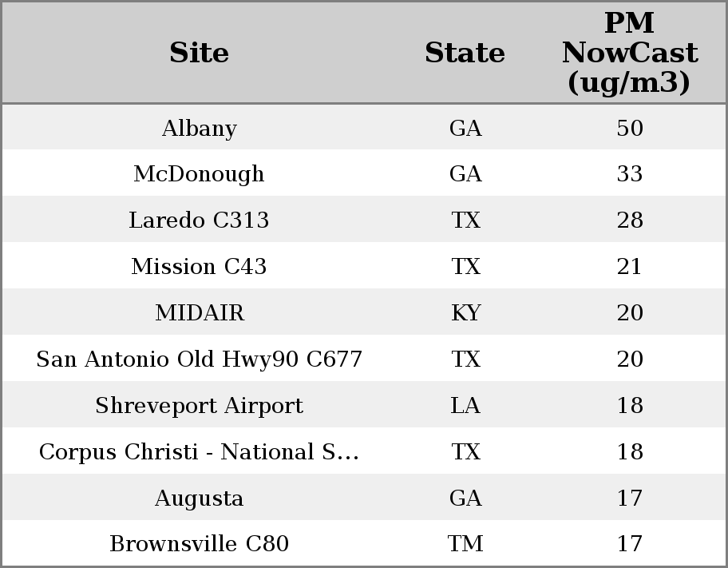Click the State column header

tap(465, 54)
